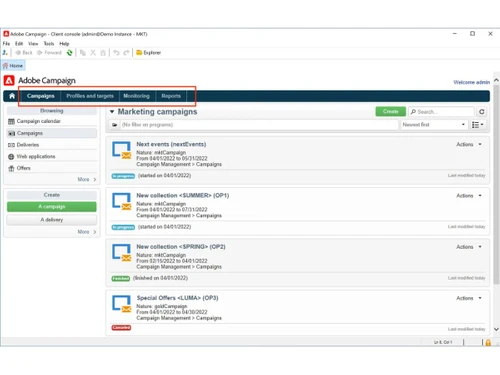Click the Adobe Campaign window title icon
This screenshot has height=375, width=500.
[x=6, y=34]
